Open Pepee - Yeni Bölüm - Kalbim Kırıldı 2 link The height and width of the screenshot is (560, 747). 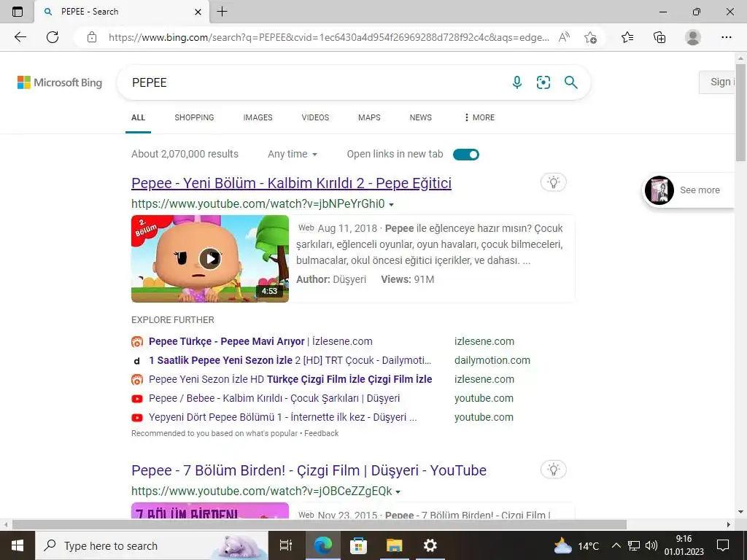(x=292, y=183)
